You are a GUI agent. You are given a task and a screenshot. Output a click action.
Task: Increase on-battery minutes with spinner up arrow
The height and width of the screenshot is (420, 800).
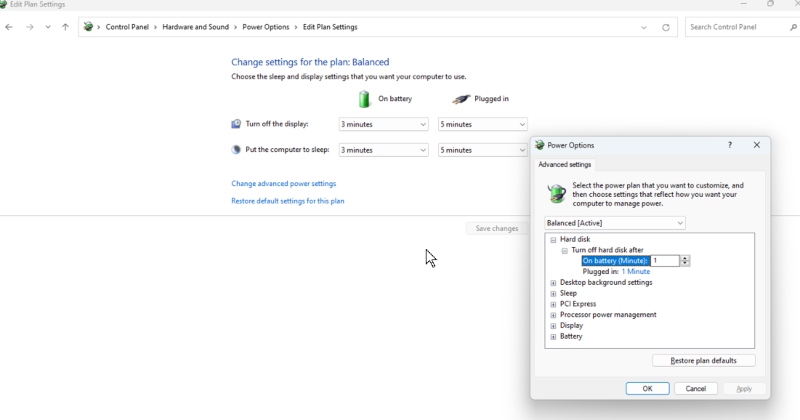685,258
